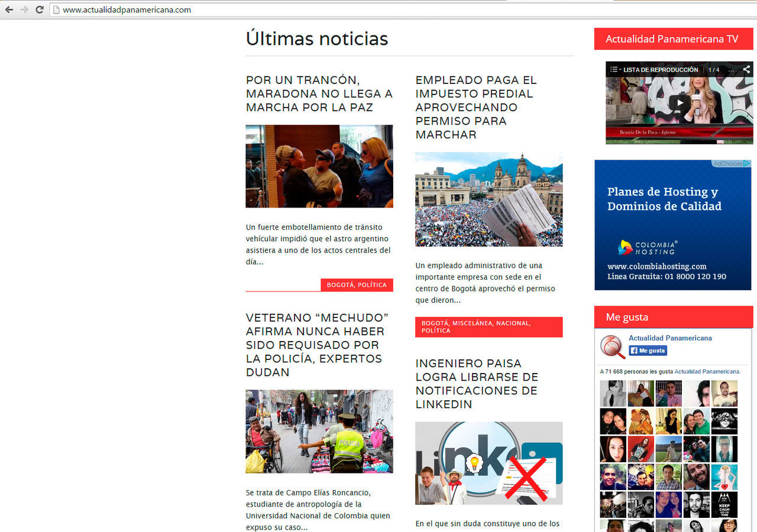
Task: Click the '1 / 4' playlist counter
Action: pyautogui.click(x=714, y=70)
